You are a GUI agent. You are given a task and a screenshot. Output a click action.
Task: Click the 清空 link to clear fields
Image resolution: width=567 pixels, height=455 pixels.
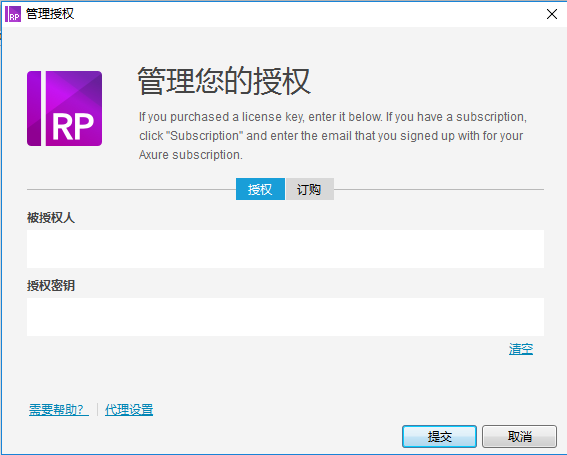tap(521, 349)
